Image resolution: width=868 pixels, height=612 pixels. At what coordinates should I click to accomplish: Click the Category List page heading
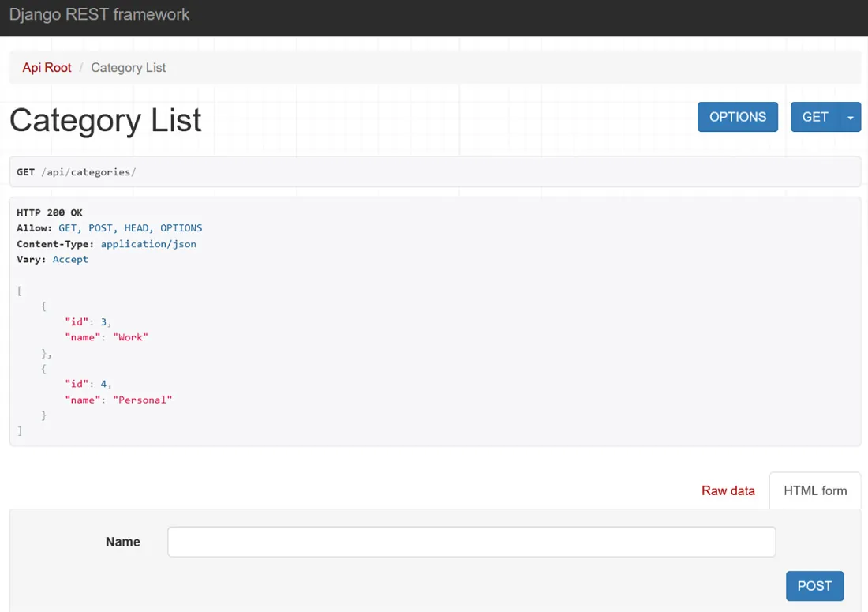(104, 120)
